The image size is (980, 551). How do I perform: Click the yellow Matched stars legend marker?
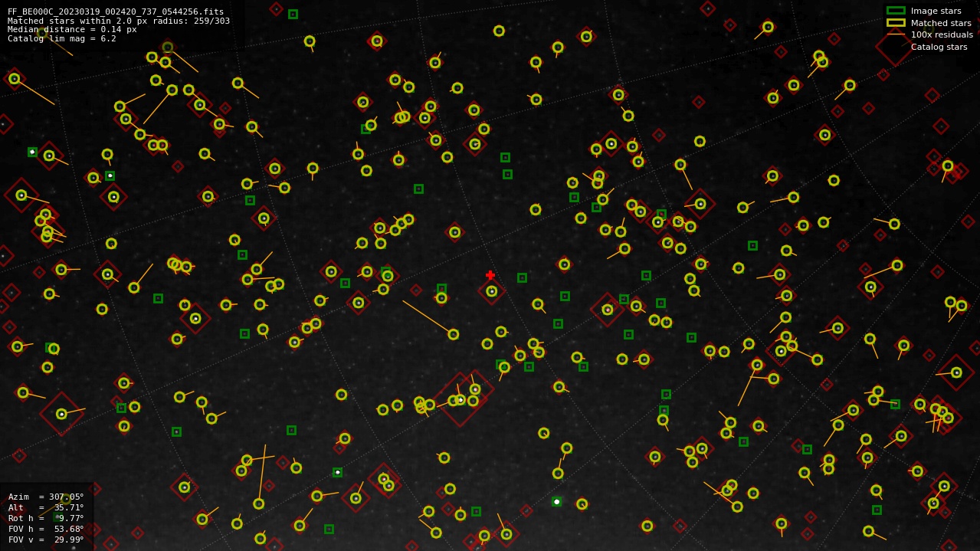pyautogui.click(x=896, y=23)
